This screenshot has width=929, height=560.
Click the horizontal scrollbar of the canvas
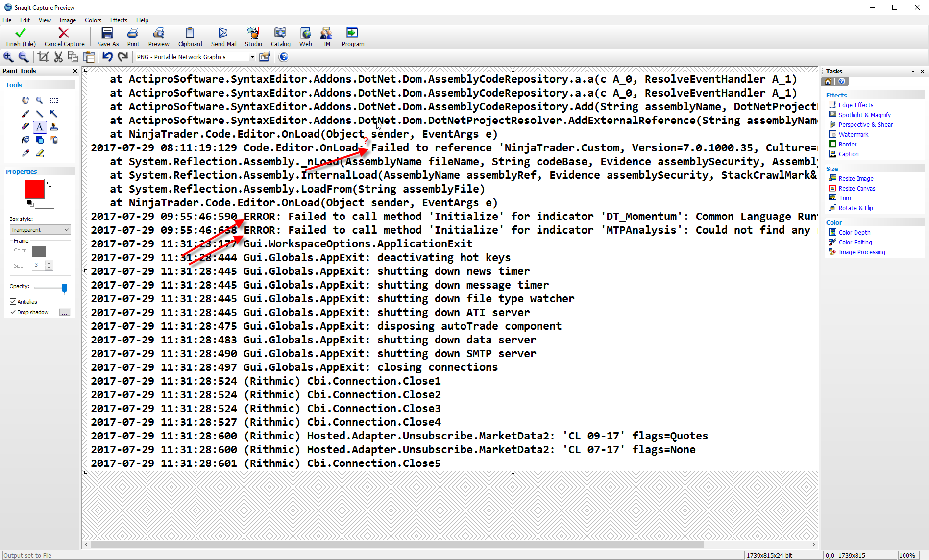click(x=397, y=544)
